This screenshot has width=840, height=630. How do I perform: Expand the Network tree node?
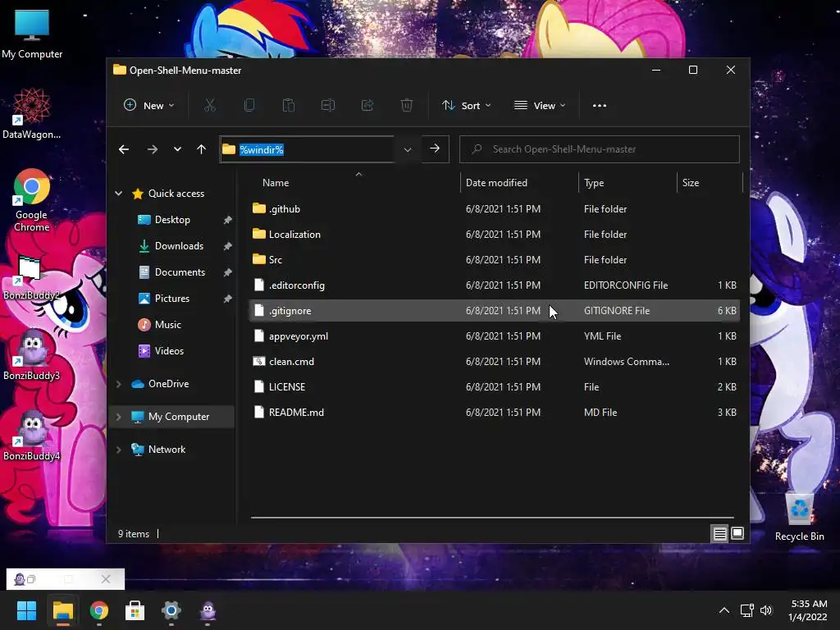[118, 450]
